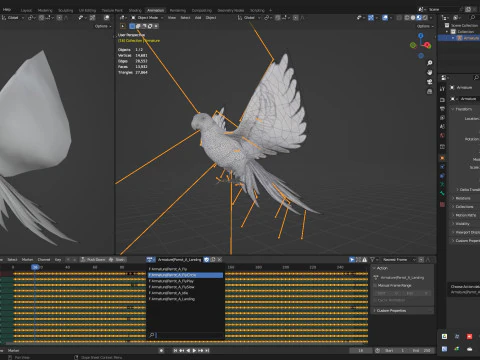
Task: Toggle the preview range clock icon
Action: [377, 350]
